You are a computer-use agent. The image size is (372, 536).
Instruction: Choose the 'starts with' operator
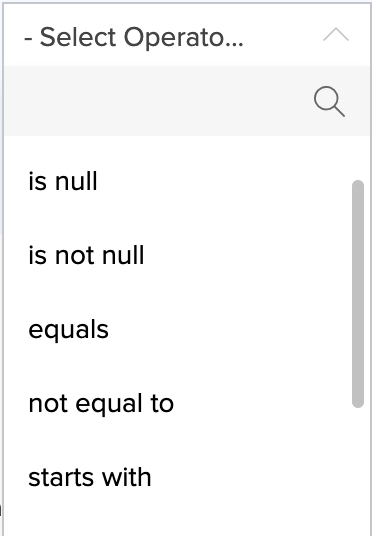click(x=187, y=478)
